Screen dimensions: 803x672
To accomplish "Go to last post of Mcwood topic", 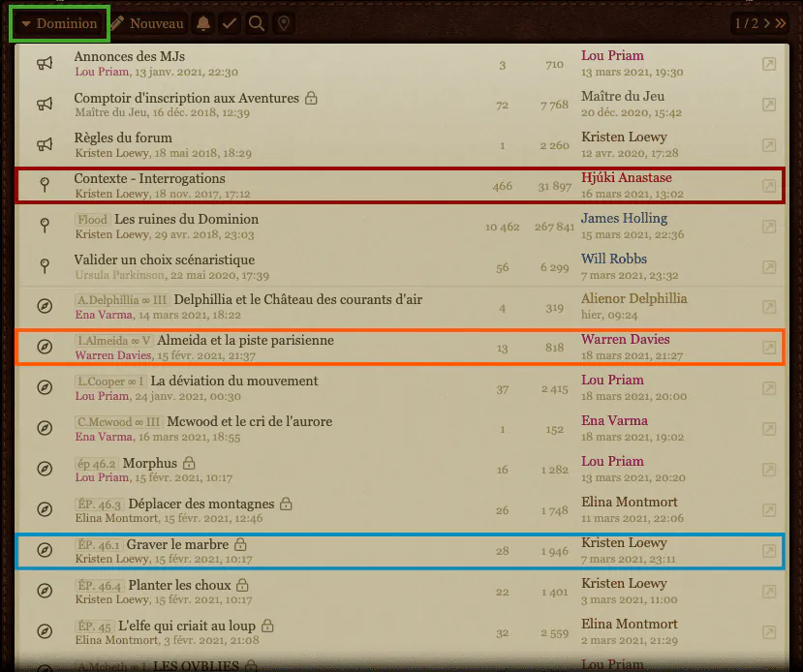I will [769, 429].
